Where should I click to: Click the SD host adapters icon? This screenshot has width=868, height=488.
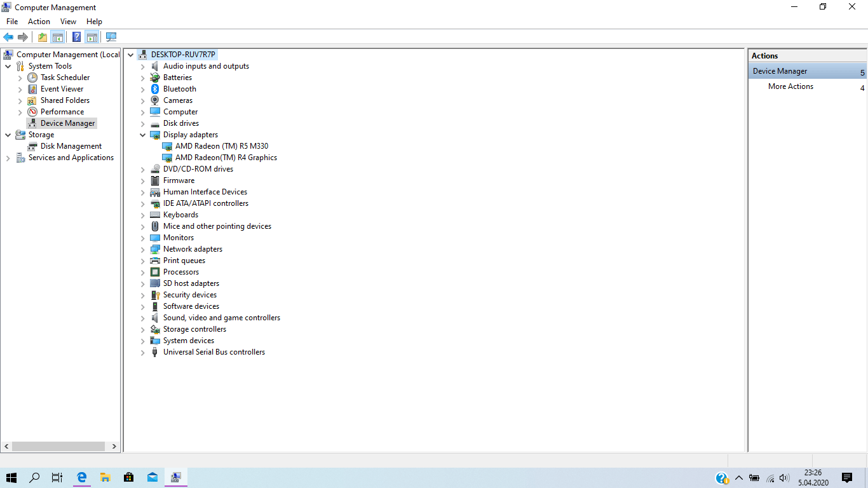(155, 283)
